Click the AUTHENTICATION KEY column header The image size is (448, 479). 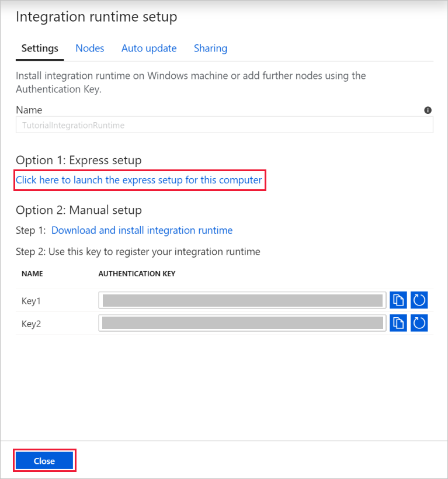(x=137, y=273)
